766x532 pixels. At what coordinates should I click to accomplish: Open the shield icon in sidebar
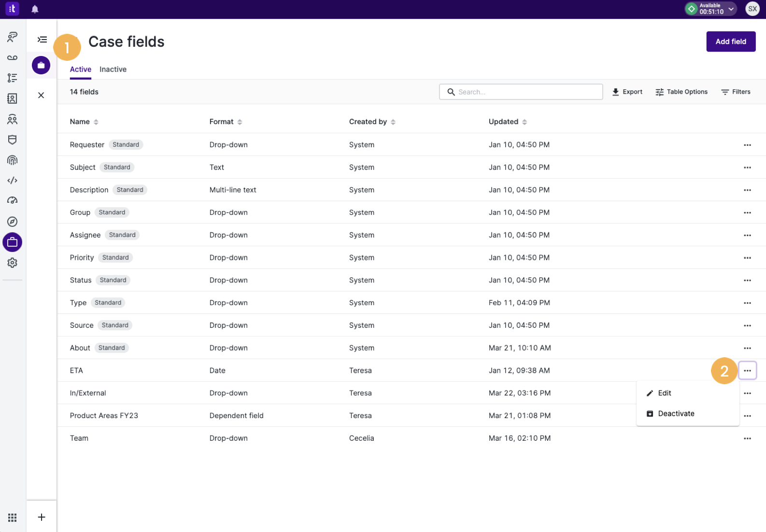coord(13,140)
